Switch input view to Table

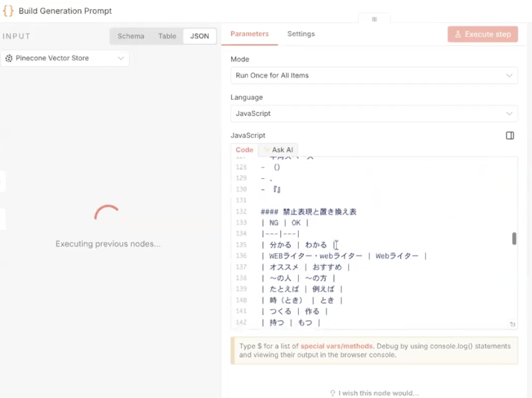coord(167,36)
